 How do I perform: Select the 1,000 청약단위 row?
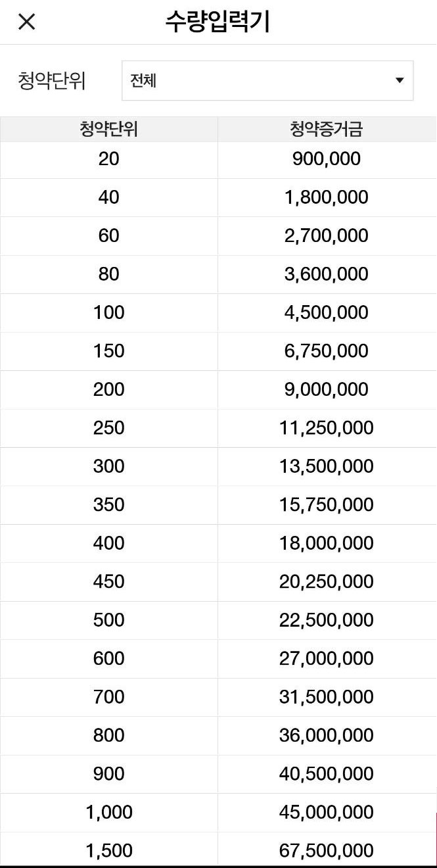[109, 812]
